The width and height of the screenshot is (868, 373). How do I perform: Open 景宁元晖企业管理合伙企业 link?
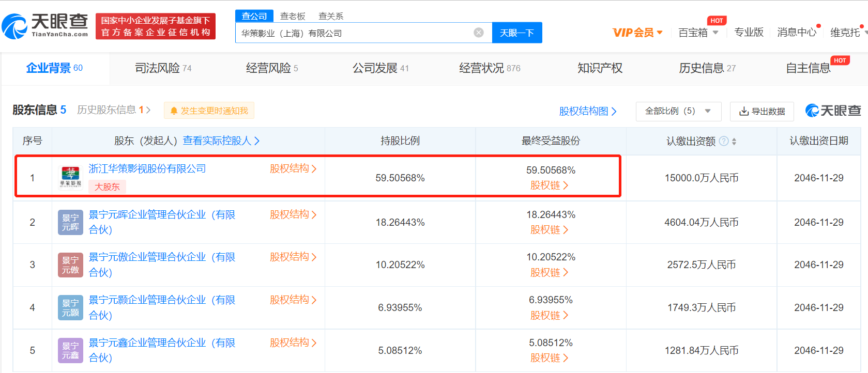(x=162, y=222)
